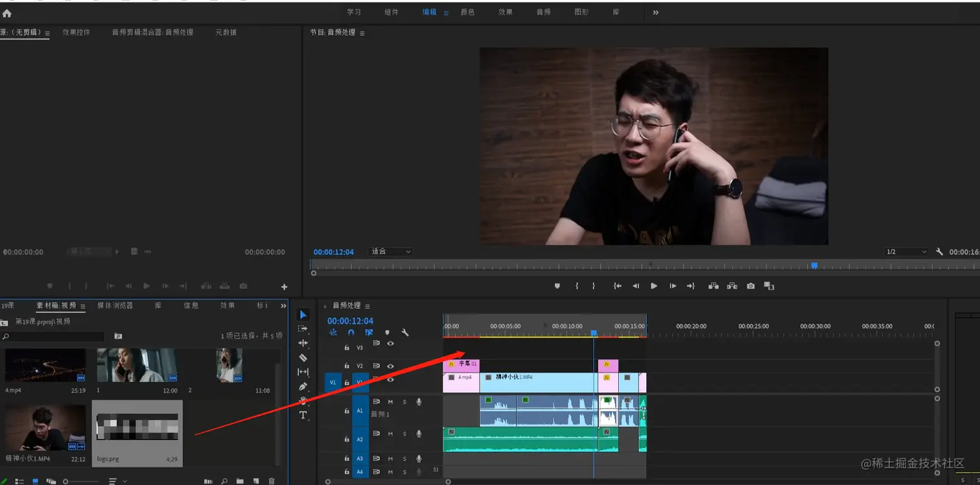Mark In point in Program Monitor
Image resolution: width=980 pixels, height=485 pixels.
(576, 286)
